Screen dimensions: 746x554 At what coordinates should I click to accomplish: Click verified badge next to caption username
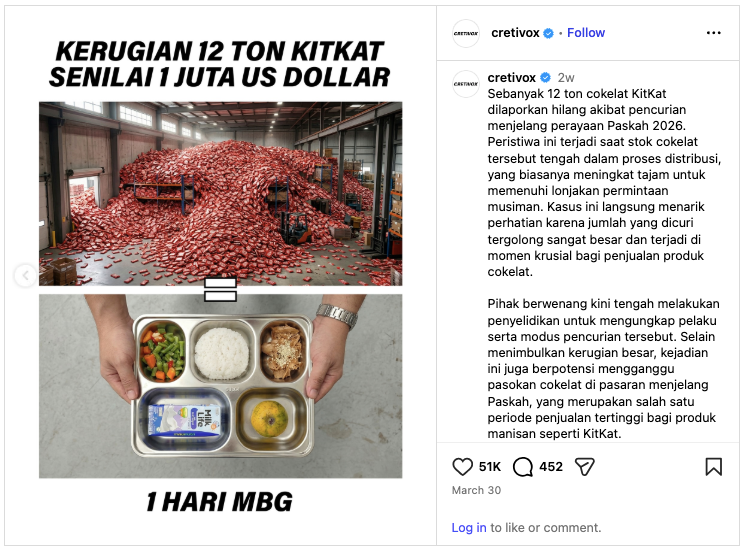point(546,78)
